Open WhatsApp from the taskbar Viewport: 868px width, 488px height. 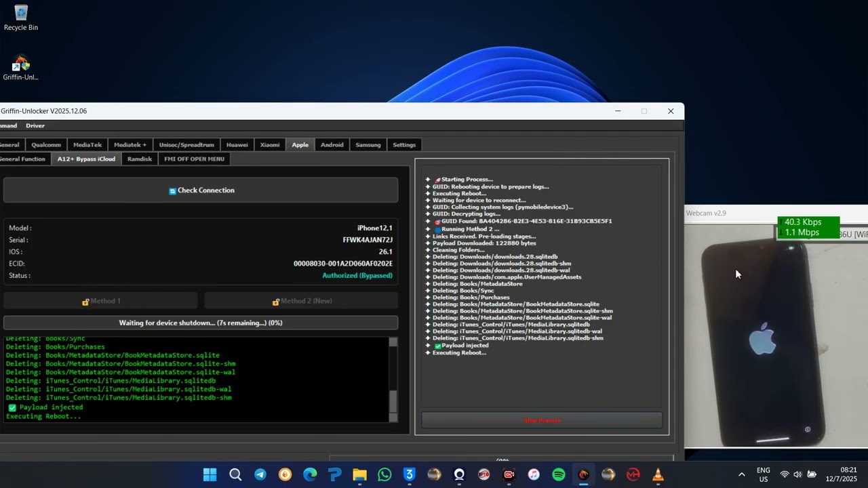(x=384, y=474)
